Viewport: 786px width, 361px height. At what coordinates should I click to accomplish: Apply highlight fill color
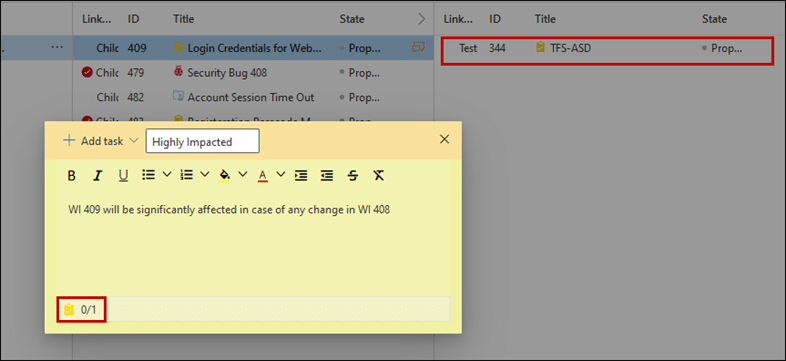[225, 175]
